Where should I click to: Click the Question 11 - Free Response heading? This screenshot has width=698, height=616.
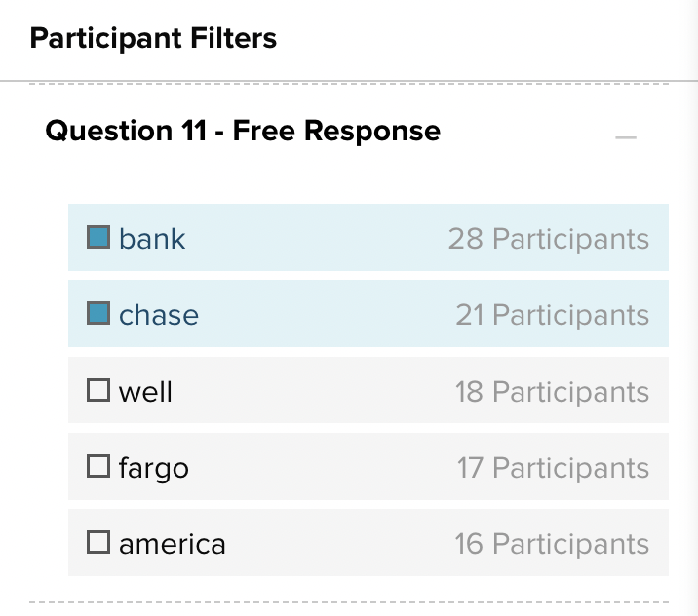243,131
